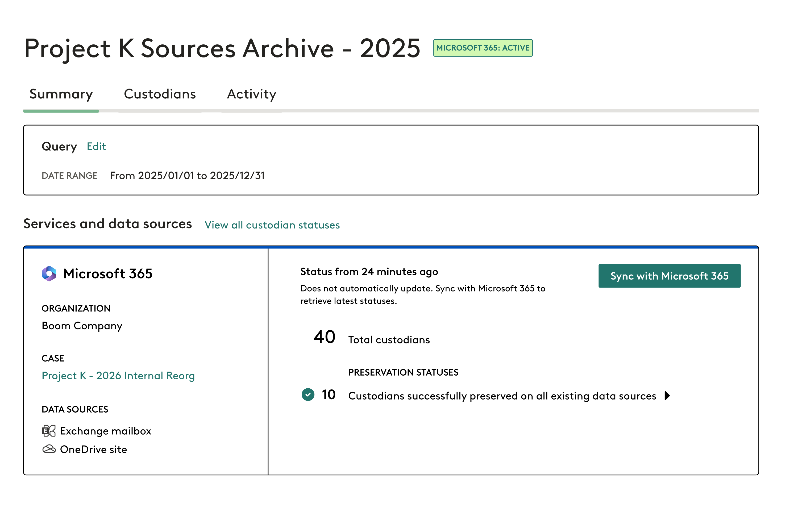798x532 pixels.
Task: Click the green preserved checkmark icon
Action: pyautogui.click(x=308, y=394)
